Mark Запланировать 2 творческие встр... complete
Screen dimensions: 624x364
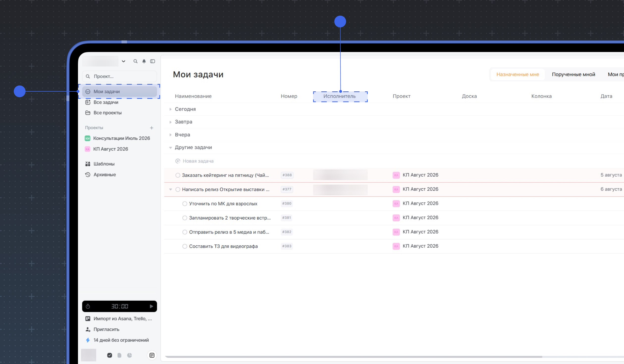(184, 218)
